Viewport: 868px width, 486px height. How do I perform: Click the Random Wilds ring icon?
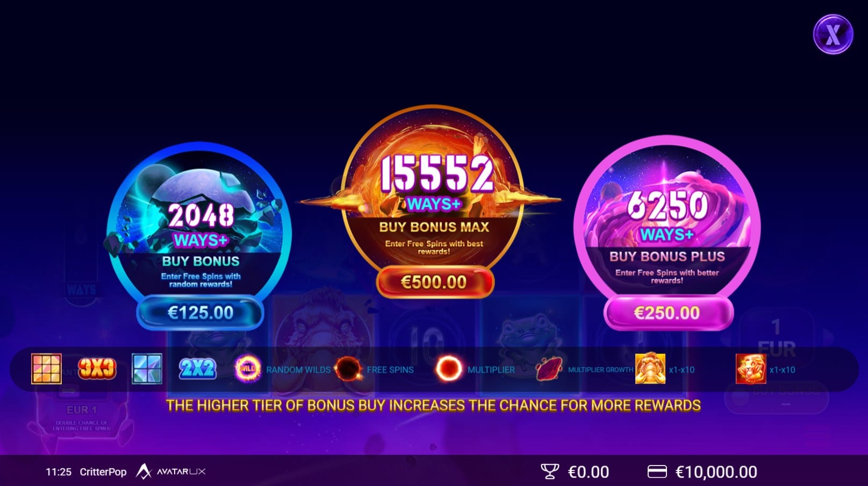[248, 369]
